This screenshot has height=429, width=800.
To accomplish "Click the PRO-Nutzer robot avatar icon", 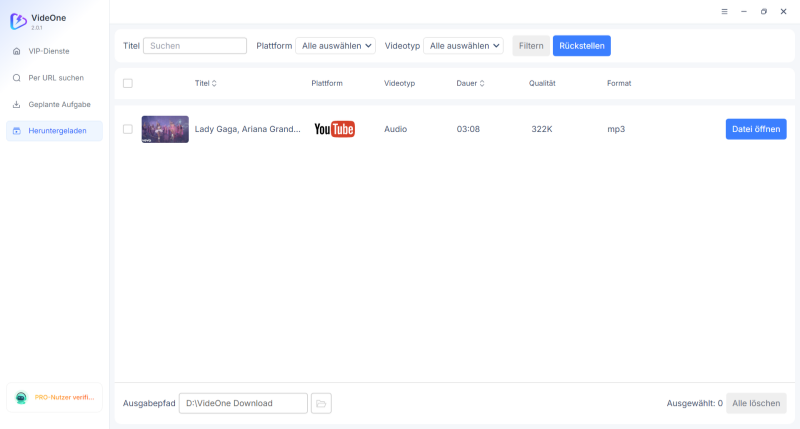I will pyautogui.click(x=21, y=397).
